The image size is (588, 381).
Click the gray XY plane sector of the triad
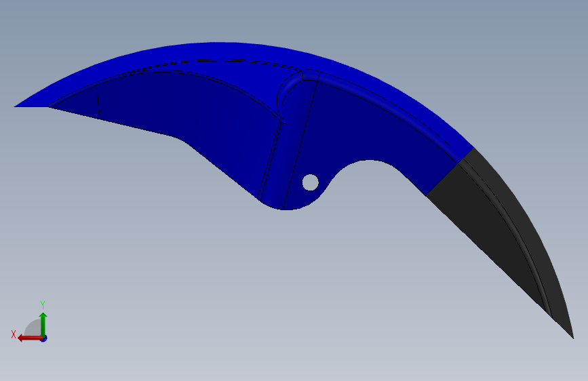pyautogui.click(x=33, y=327)
